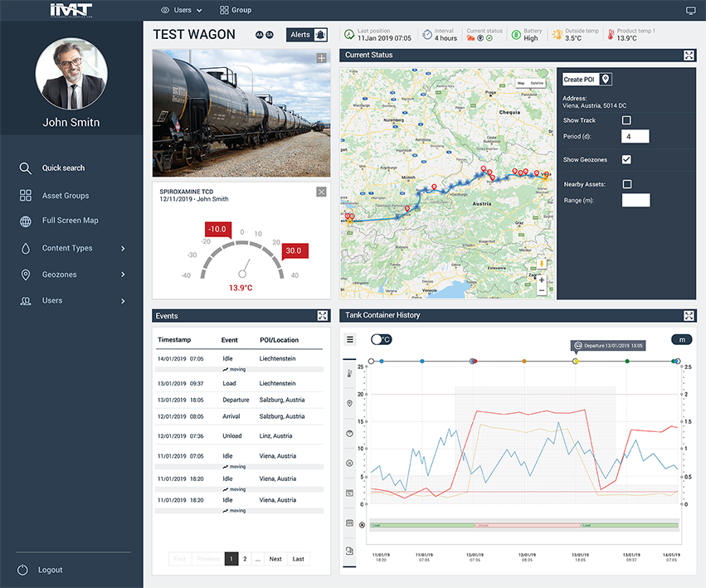Screen dimensions: 706x588
Task: Open Asset Groups in the sidebar
Action: (54, 196)
